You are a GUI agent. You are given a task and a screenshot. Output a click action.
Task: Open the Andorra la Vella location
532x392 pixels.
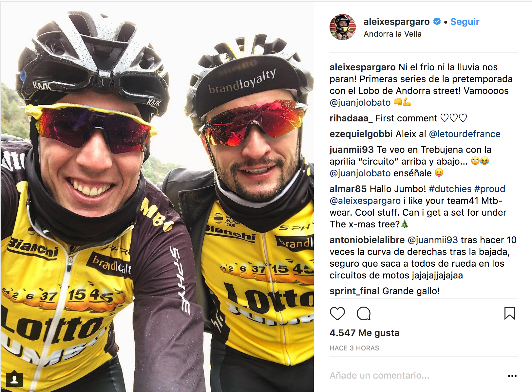392,34
